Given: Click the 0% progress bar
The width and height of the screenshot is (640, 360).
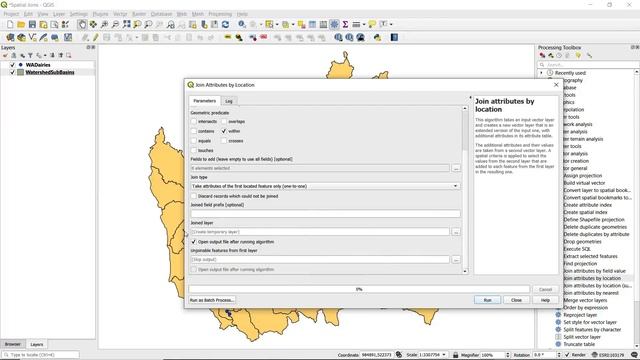Looking at the screenshot, I should 359,289.
